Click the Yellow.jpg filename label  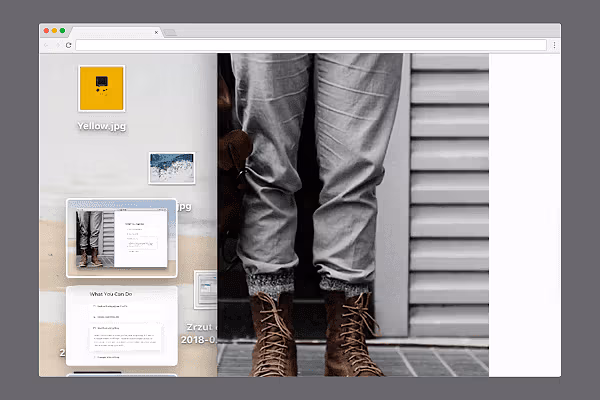(x=101, y=127)
